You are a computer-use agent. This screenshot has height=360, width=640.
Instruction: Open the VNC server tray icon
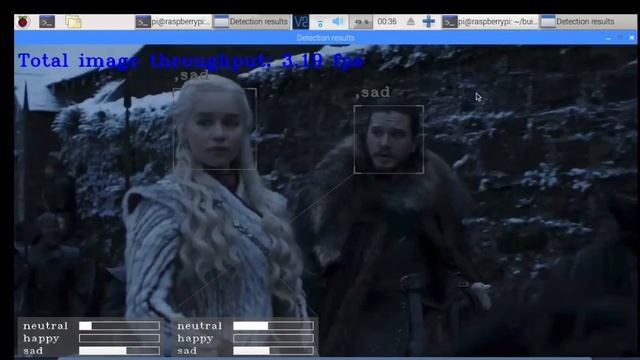[300, 22]
